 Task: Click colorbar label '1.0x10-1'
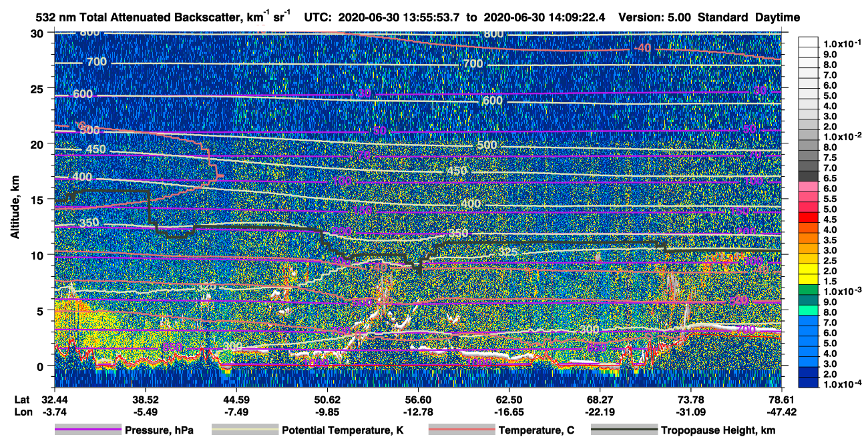841,44
